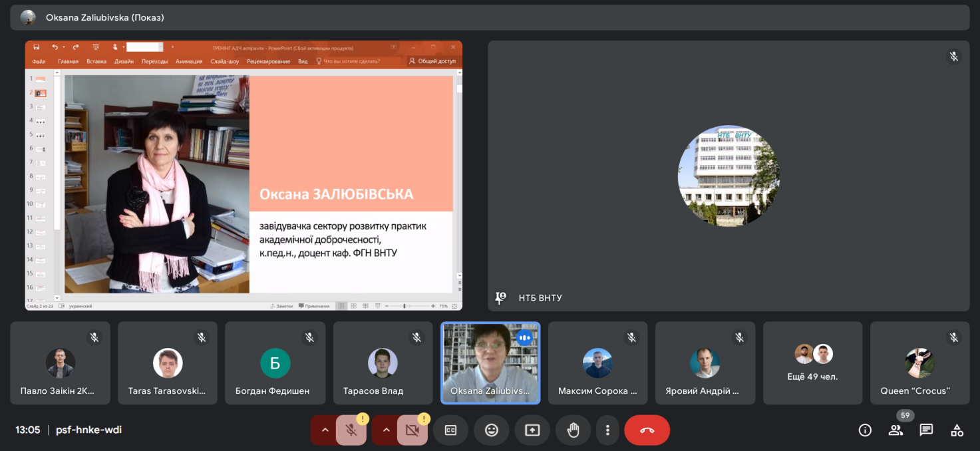Select Queen "Crocus" participant tile
The height and width of the screenshot is (451, 980).
click(x=920, y=363)
